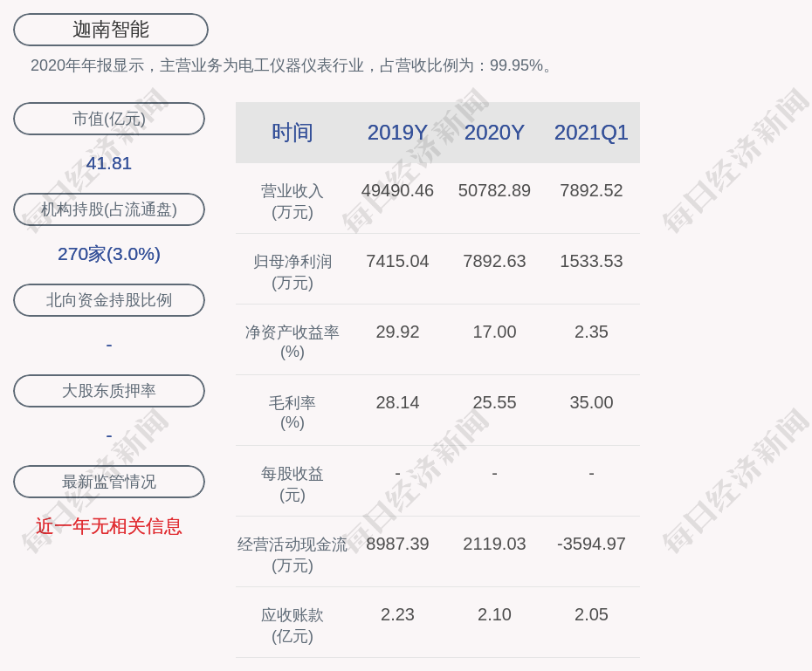Click the 净资产收益率(%) row label

coord(292,342)
